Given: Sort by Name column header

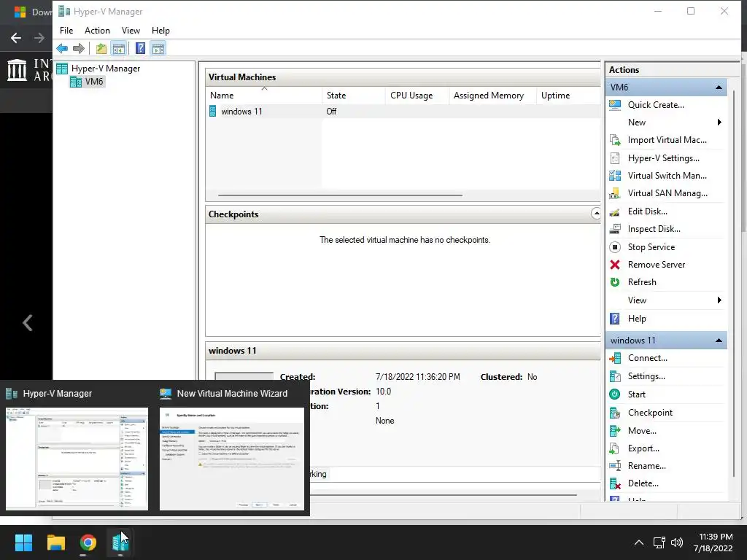Looking at the screenshot, I should pos(264,96).
